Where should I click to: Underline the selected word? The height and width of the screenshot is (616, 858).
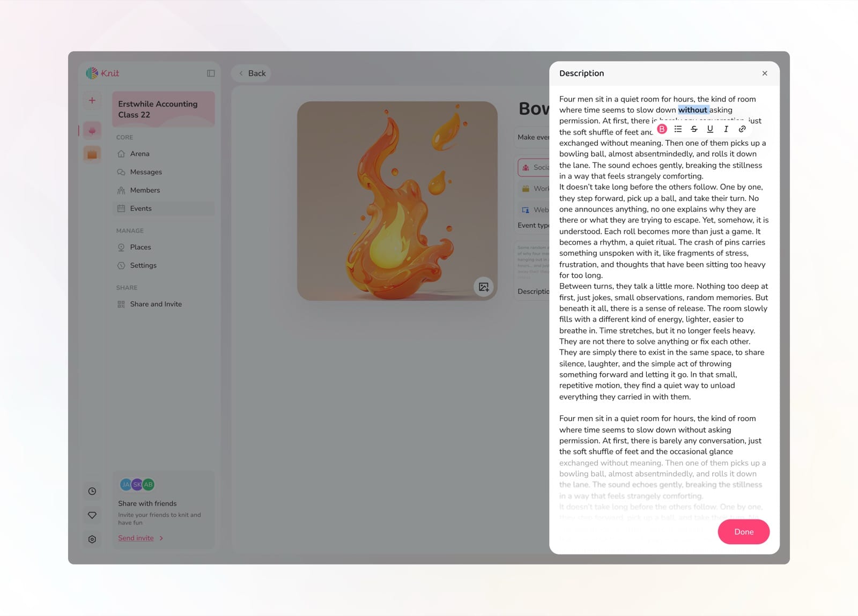(710, 129)
